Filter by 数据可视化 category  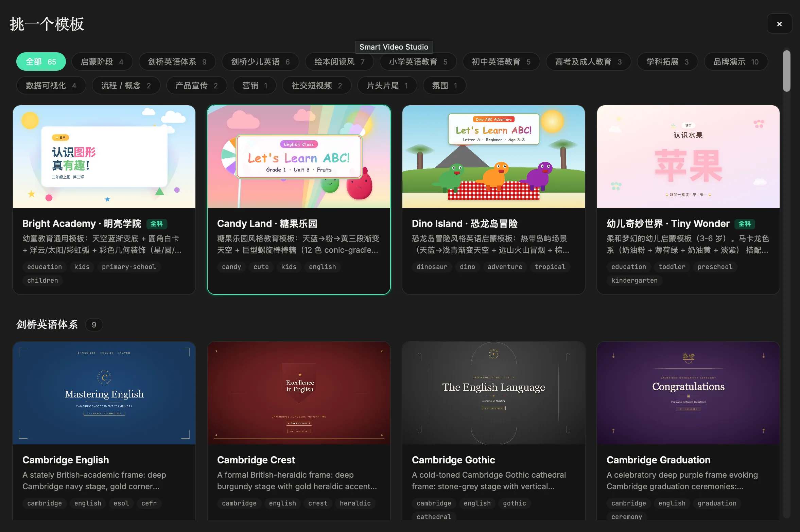pyautogui.click(x=51, y=86)
